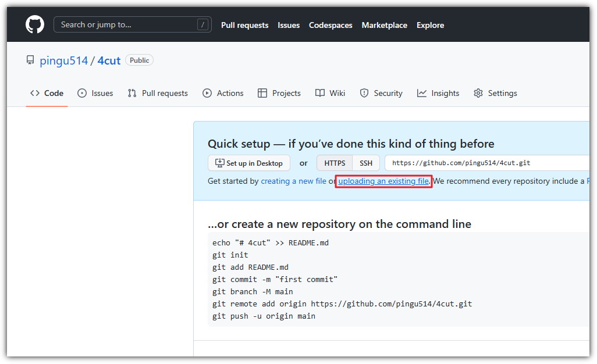Switch to the repository Issues tab
This screenshot has height=364, width=597.
(x=95, y=93)
